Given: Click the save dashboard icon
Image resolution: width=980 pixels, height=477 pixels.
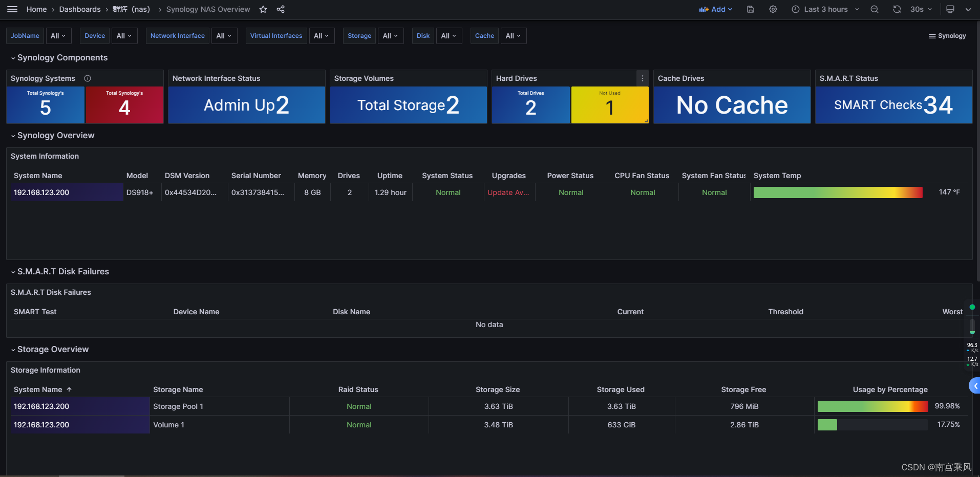Looking at the screenshot, I should [751, 9].
